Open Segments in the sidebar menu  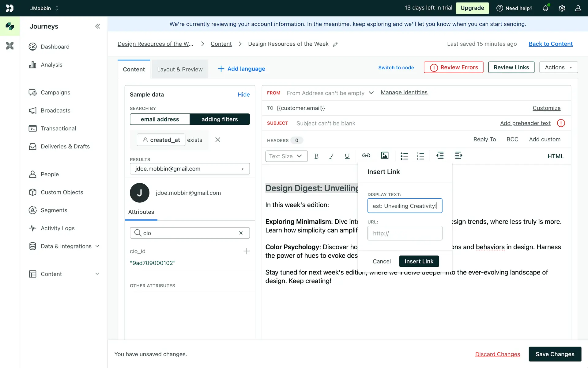click(x=54, y=210)
